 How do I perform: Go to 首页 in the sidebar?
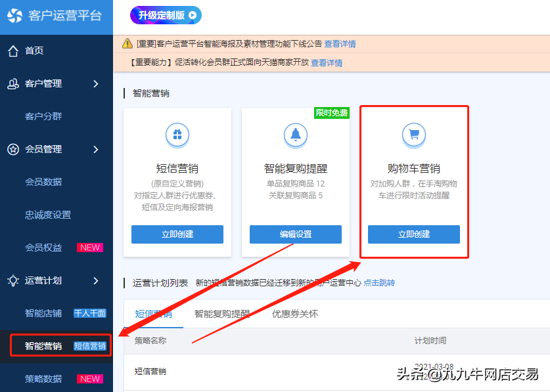tap(34, 51)
